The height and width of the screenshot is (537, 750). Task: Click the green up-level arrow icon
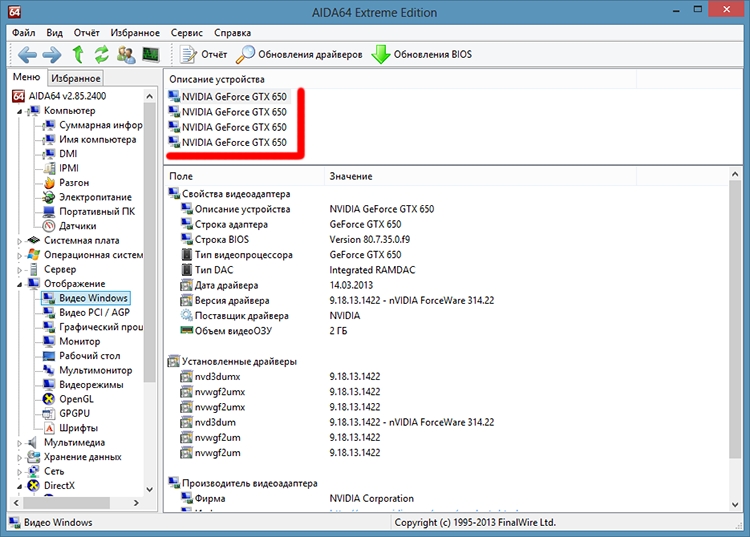[x=77, y=55]
